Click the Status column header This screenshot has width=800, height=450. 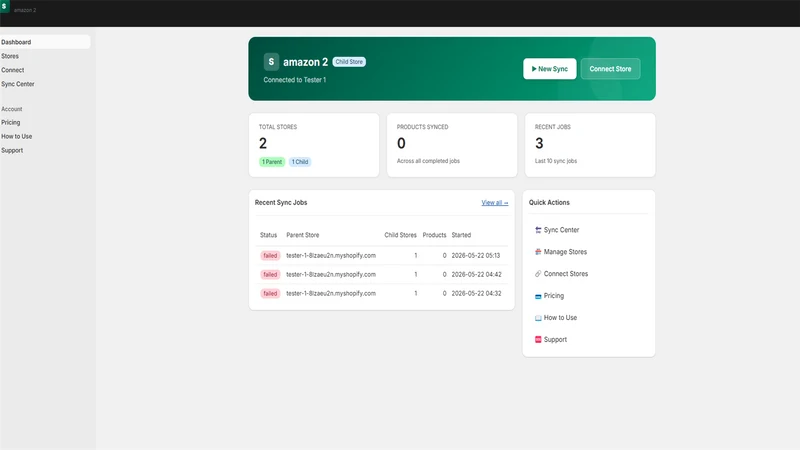(x=268, y=235)
